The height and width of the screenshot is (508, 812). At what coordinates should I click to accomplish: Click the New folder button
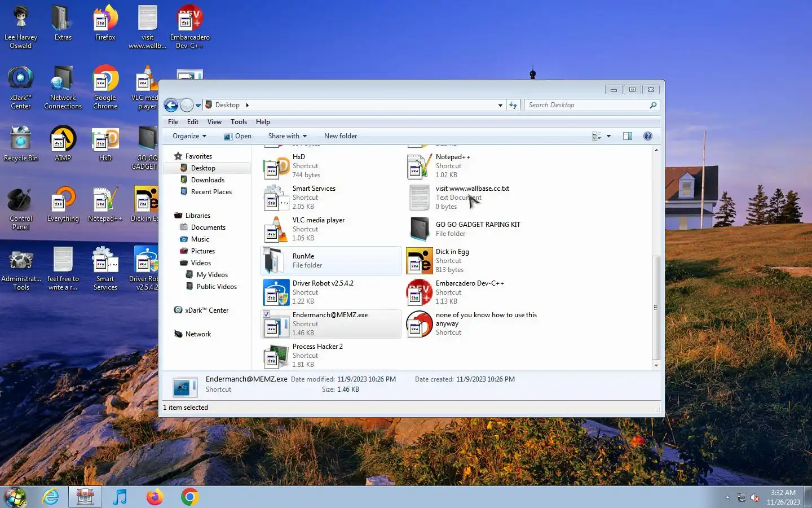coord(341,136)
